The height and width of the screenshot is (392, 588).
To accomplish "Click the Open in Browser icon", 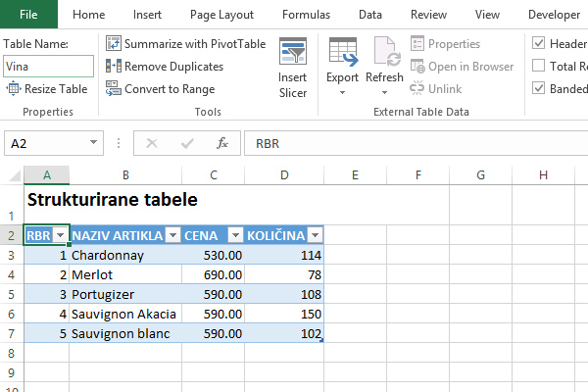I will point(417,67).
